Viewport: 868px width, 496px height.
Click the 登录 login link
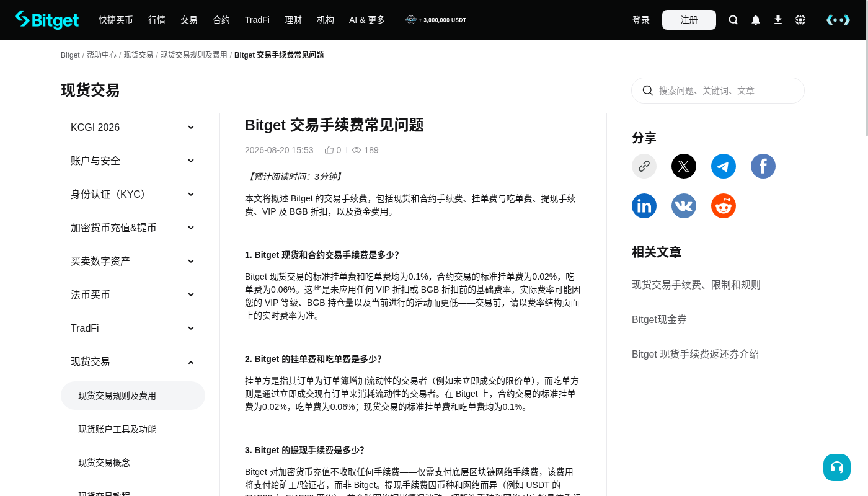click(641, 20)
